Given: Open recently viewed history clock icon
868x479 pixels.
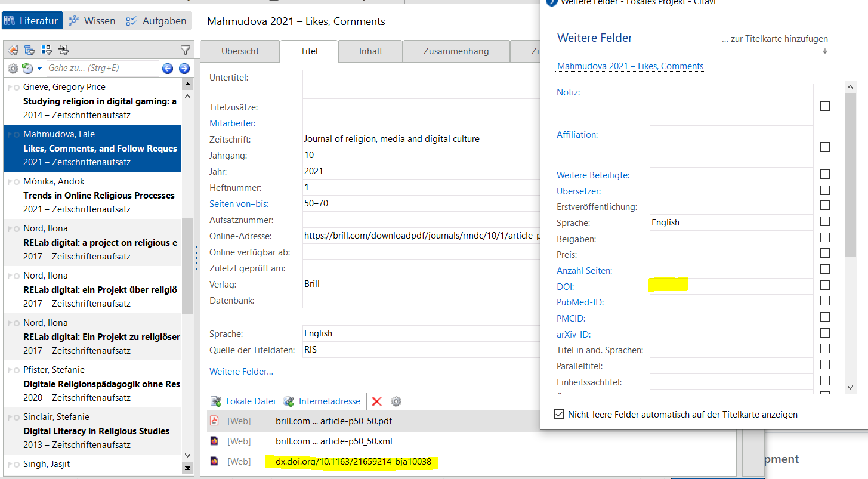Looking at the screenshot, I should 27,69.
